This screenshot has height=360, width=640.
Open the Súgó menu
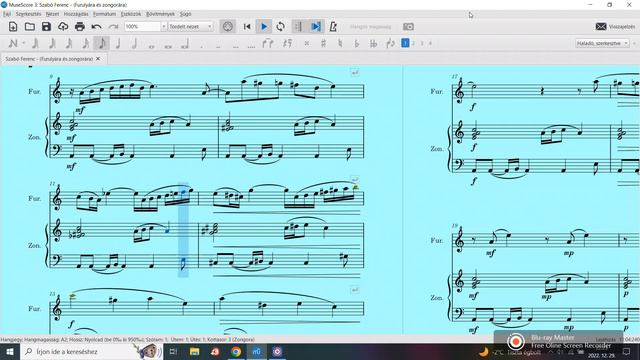185,14
